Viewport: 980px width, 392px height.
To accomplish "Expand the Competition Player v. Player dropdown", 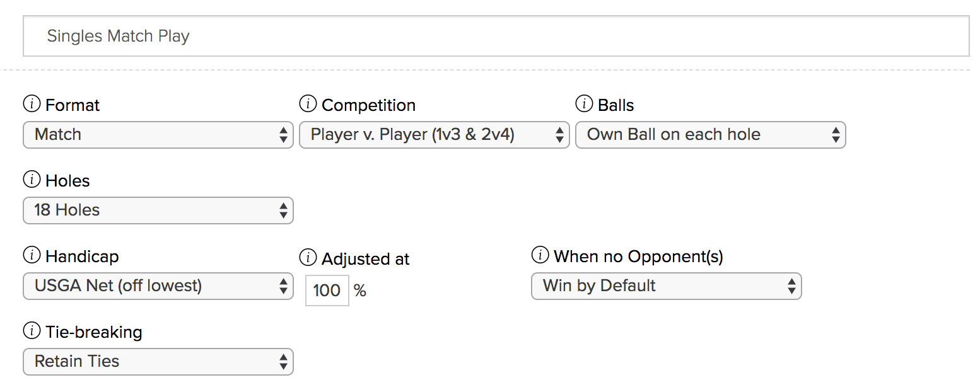I will (434, 135).
